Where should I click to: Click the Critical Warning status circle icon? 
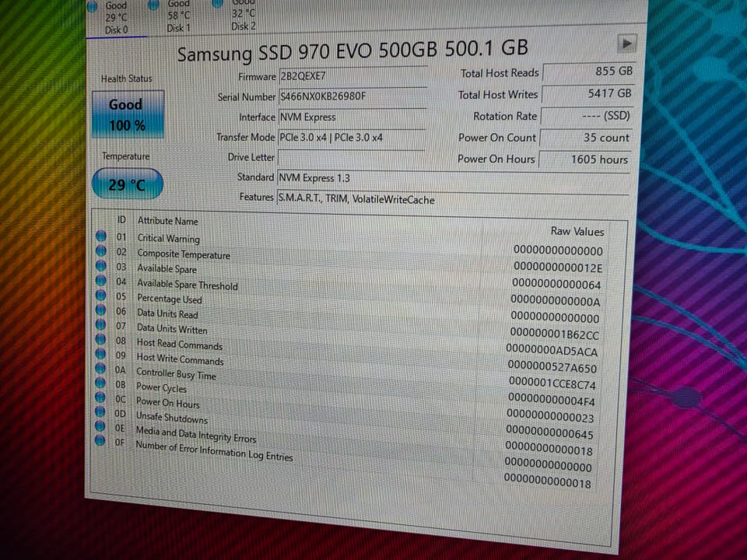click(101, 236)
